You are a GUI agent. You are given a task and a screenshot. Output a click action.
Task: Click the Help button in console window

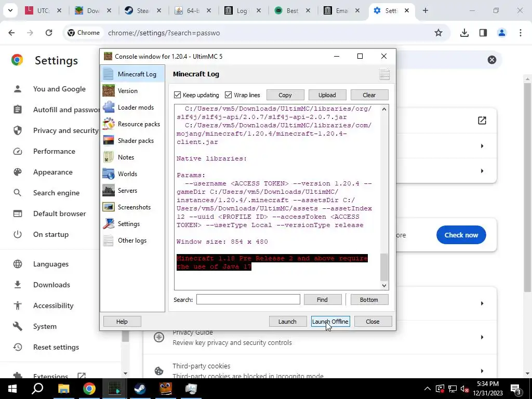(122, 321)
